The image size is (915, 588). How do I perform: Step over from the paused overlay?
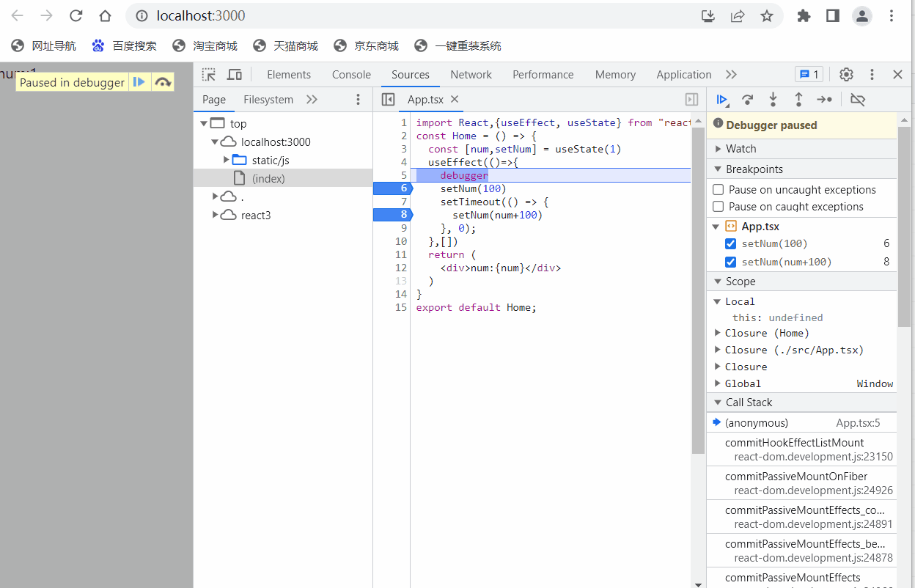[x=163, y=82]
